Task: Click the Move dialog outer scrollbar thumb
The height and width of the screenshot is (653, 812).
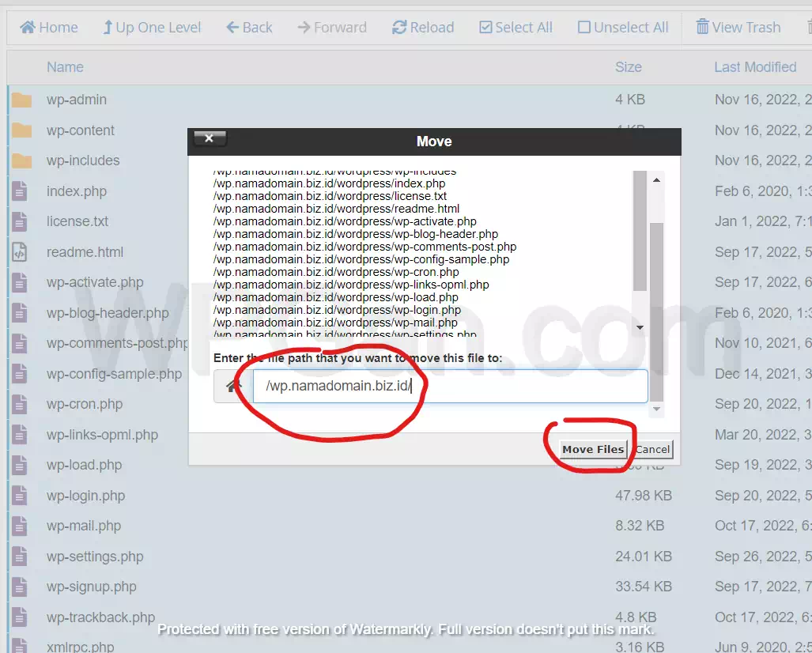Action: tap(657, 311)
